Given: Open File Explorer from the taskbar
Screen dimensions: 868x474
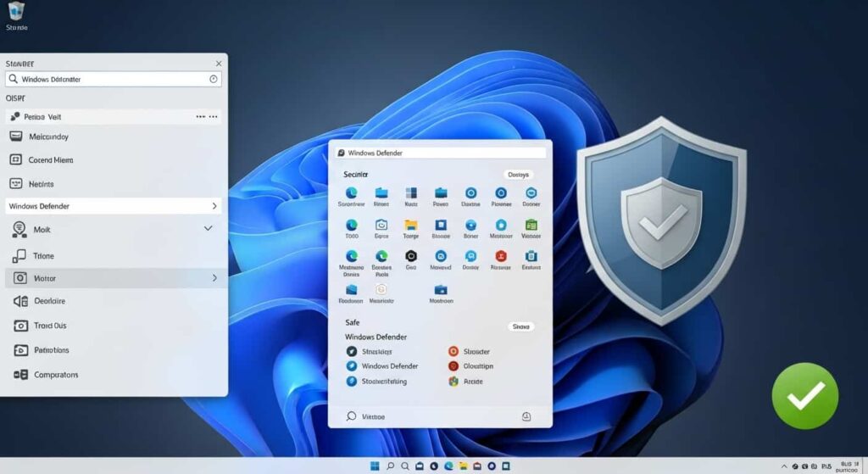Looking at the screenshot, I should pyautogui.click(x=463, y=466).
